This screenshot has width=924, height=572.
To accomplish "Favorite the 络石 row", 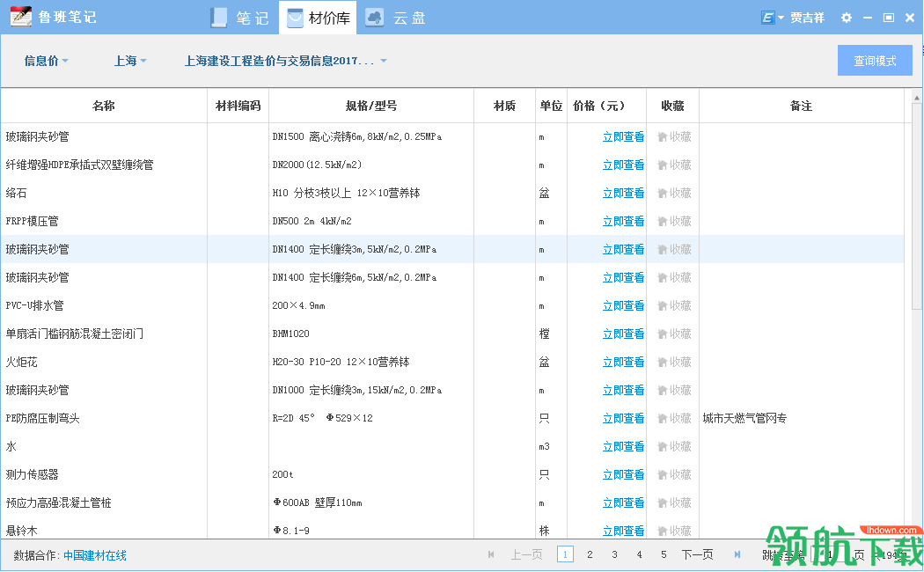I will (x=674, y=194).
